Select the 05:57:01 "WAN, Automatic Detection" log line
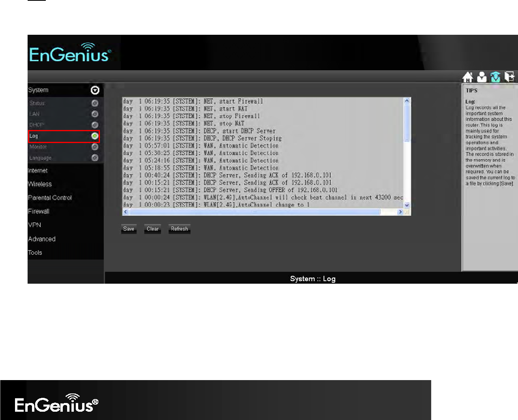The image size is (518, 420). click(201, 146)
